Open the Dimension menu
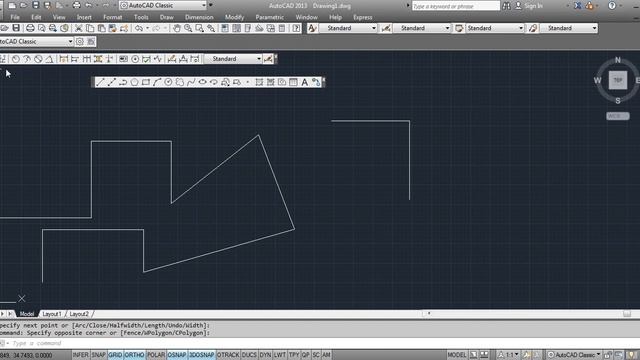This screenshot has width=640, height=360. click(199, 18)
